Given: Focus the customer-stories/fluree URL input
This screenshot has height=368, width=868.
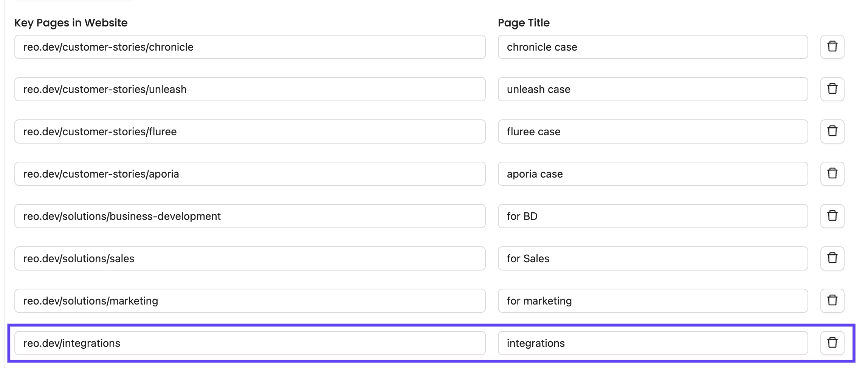Looking at the screenshot, I should click(250, 131).
